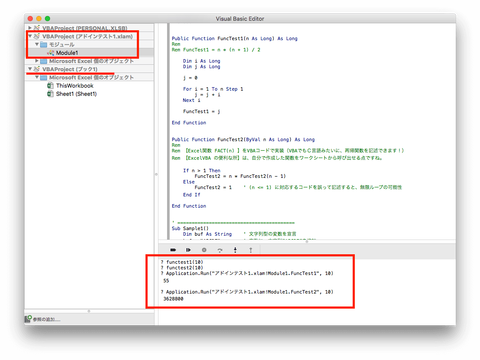This screenshot has height=360, width=480.
Task: Click the 'Dim j As Long' line
Action: (x=201, y=67)
